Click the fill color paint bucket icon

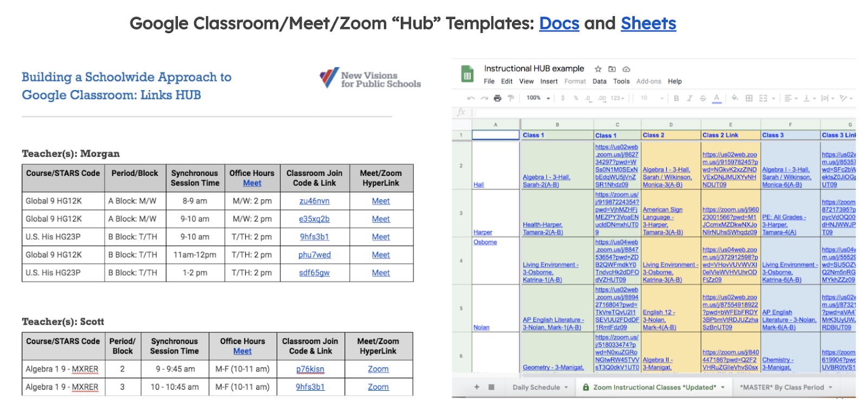coord(735,98)
